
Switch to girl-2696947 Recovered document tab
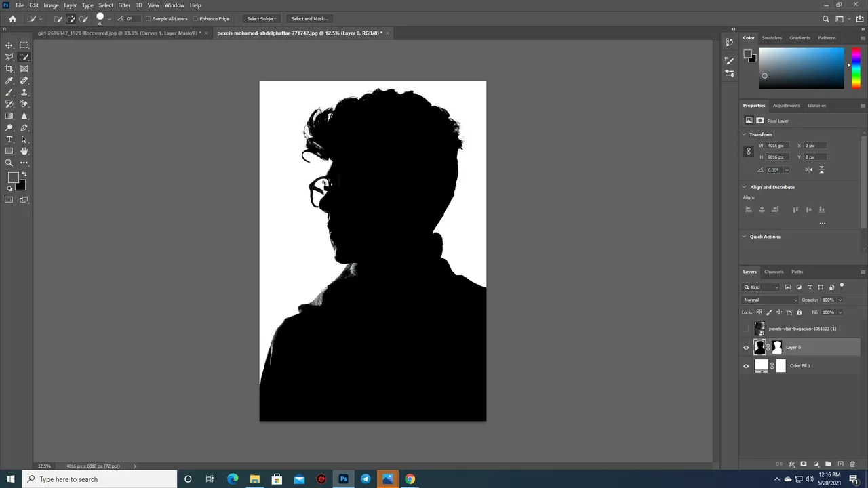119,33
